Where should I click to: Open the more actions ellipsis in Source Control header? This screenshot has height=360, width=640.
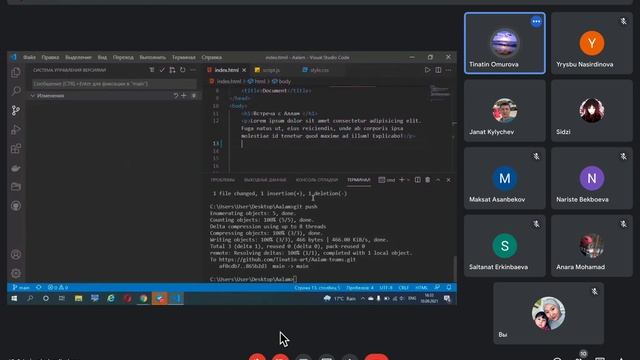coord(193,70)
